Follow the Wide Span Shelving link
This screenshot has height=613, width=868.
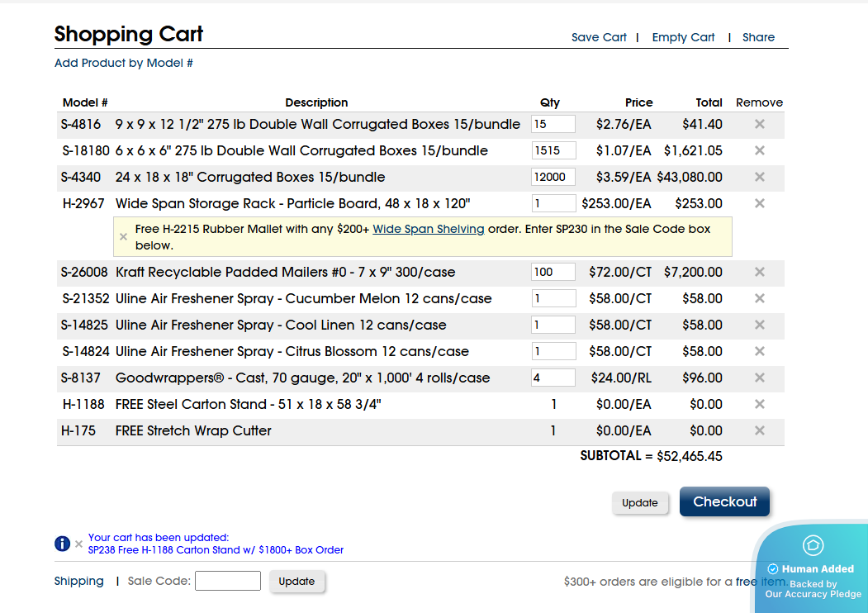pos(428,229)
